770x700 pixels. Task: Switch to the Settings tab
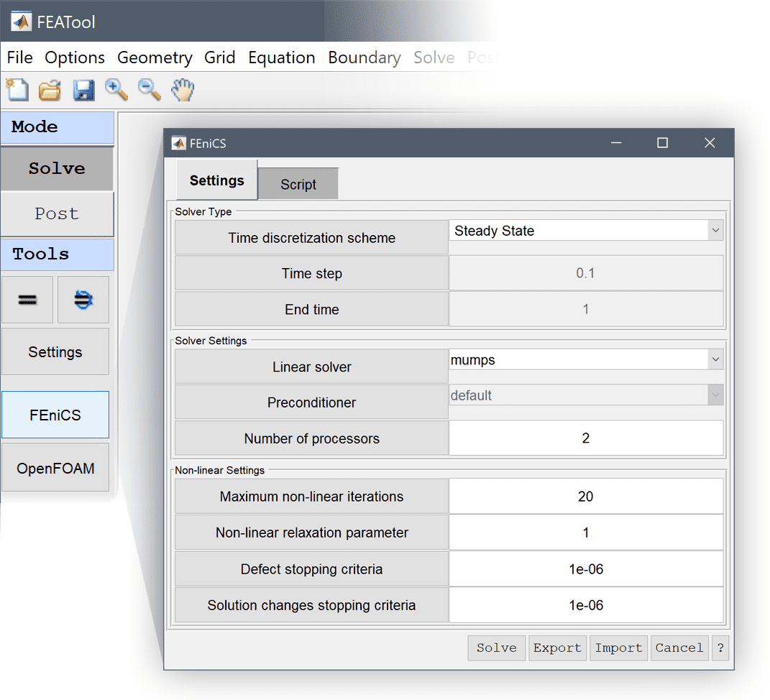coord(217,180)
